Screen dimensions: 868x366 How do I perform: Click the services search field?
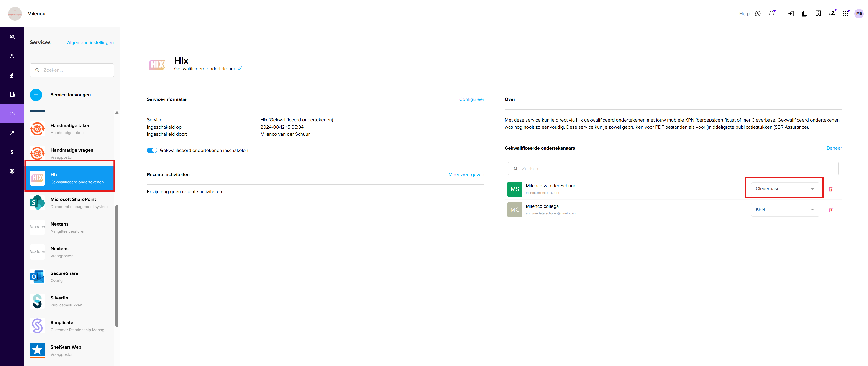point(72,70)
